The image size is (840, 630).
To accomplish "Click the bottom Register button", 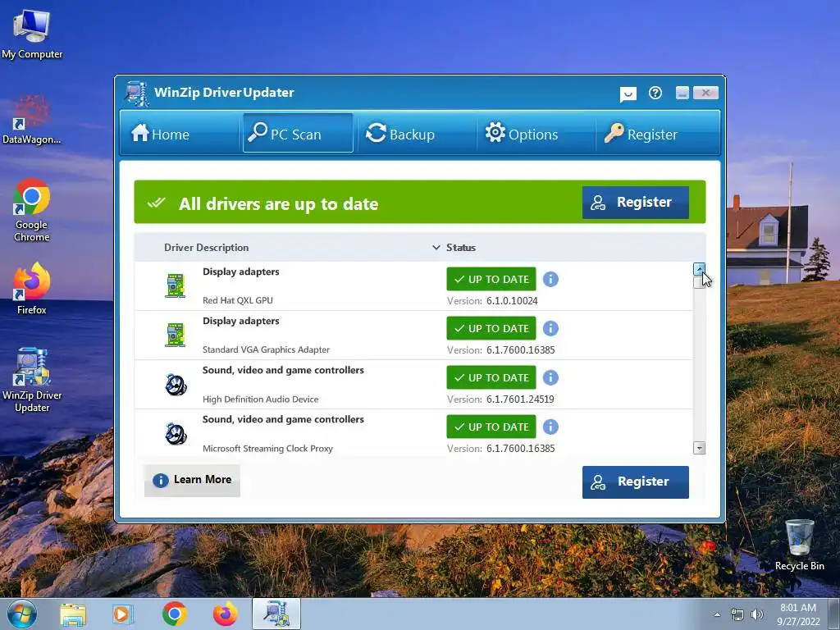I will (636, 482).
